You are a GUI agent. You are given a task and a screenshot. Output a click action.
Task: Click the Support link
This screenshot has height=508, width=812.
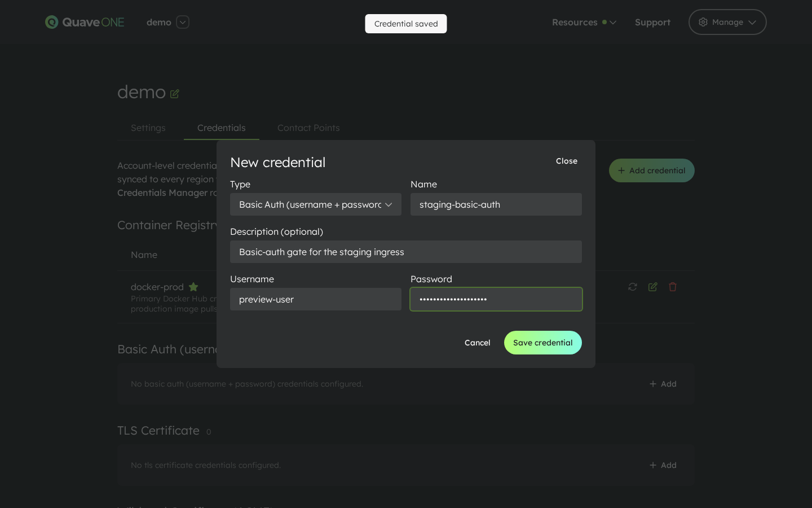pos(652,23)
